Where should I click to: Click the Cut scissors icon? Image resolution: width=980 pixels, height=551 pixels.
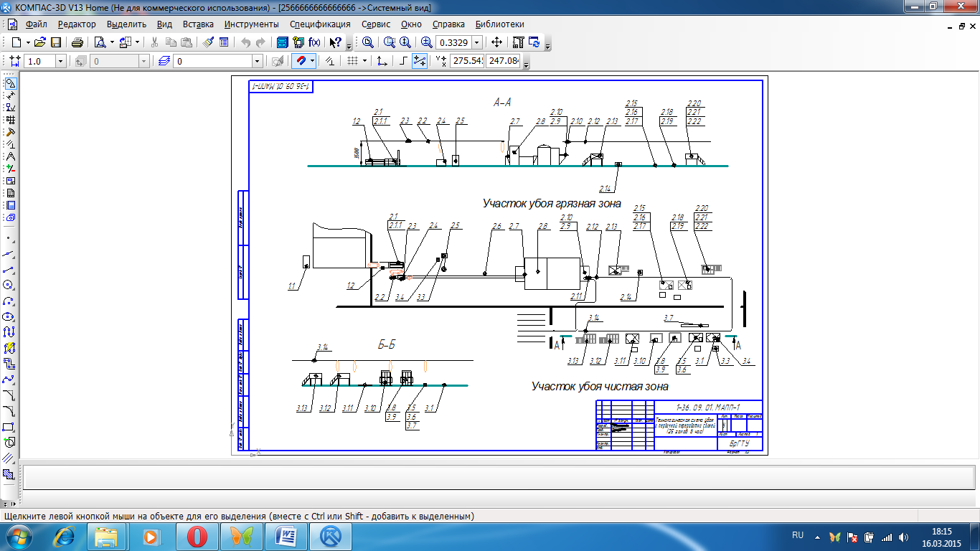point(154,42)
